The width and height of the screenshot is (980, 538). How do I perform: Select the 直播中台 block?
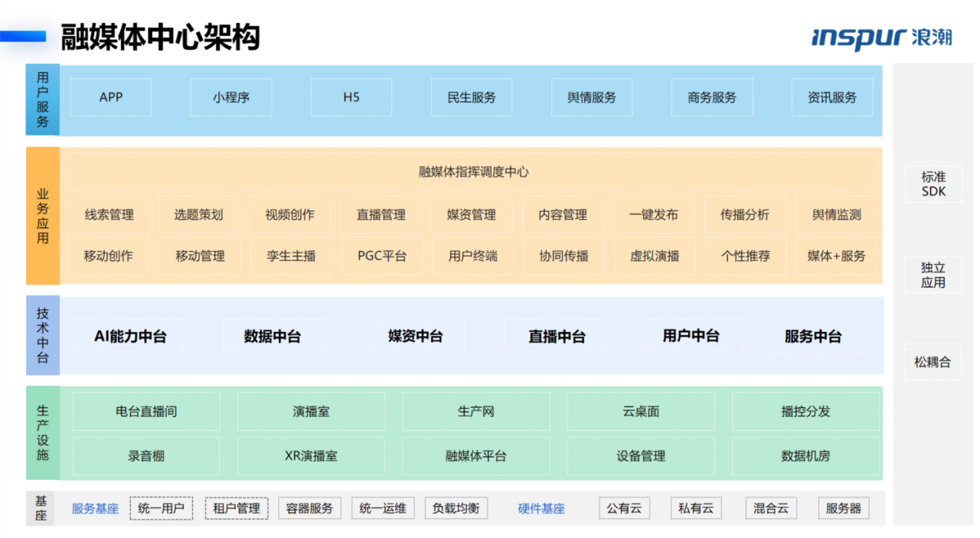point(557,336)
